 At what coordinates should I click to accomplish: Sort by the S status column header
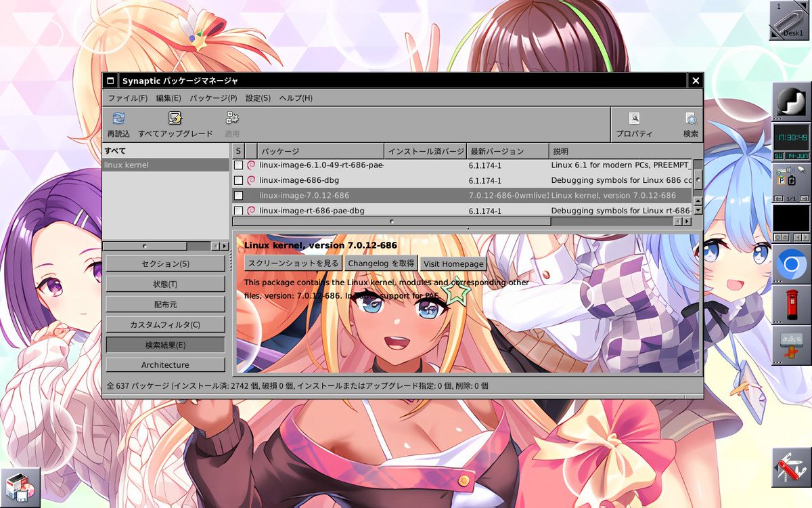238,151
